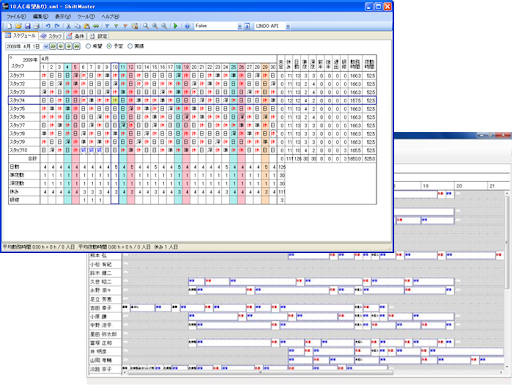512x385 pixels.
Task: Click the green double-arrow toolbar icon
Action: point(96,26)
